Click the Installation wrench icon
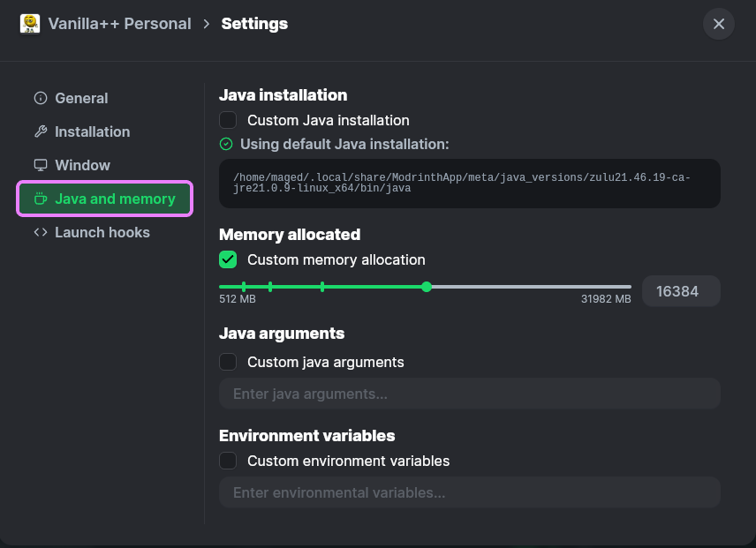 [x=41, y=131]
